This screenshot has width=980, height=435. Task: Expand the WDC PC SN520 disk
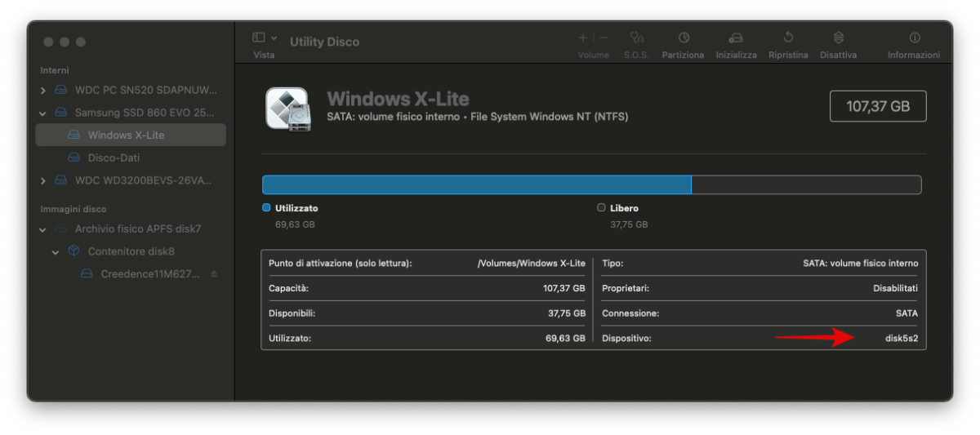(43, 90)
